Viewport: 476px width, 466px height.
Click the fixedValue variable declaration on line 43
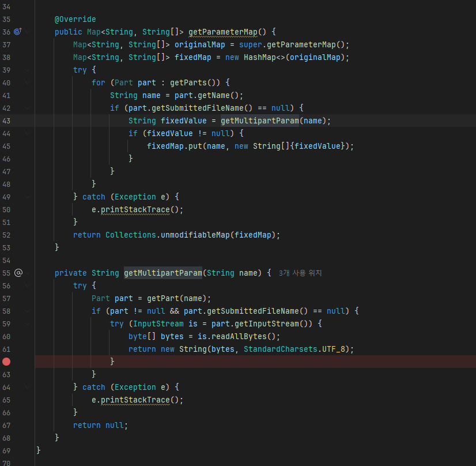coord(184,121)
